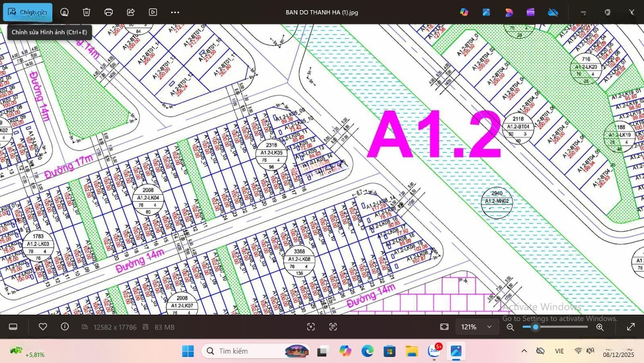The image size is (644, 363).
Task: Open the three-dots more options menu
Action: tap(175, 12)
